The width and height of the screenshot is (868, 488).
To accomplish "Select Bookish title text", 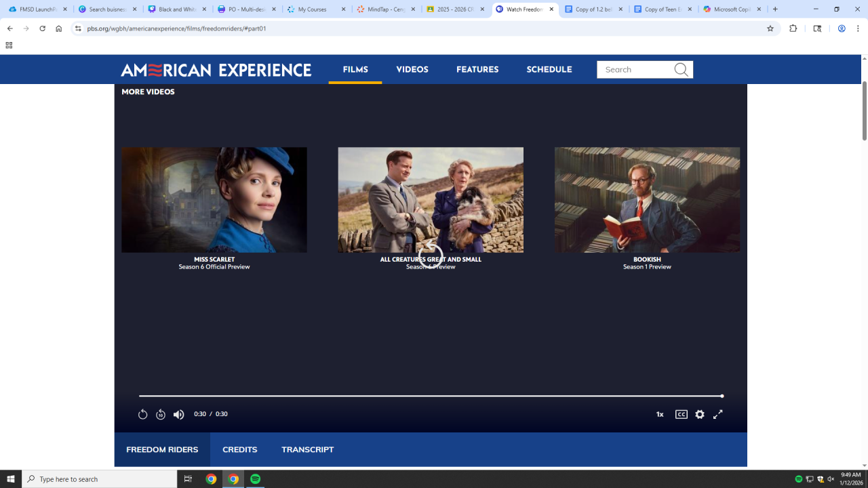I will tap(647, 259).
